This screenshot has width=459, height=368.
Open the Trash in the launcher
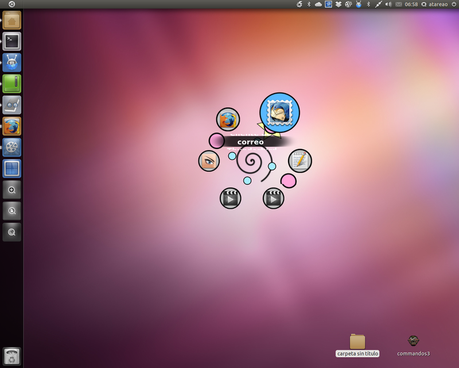pyautogui.click(x=12, y=356)
